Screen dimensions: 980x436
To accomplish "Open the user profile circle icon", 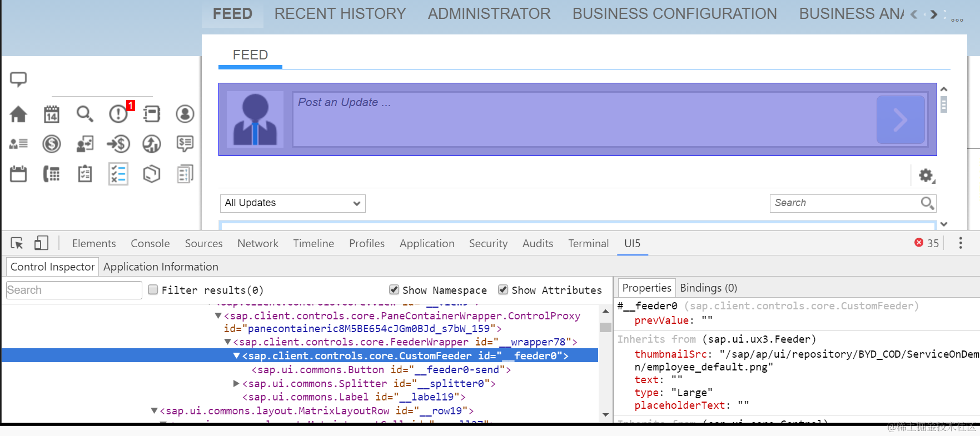I will pyautogui.click(x=185, y=114).
